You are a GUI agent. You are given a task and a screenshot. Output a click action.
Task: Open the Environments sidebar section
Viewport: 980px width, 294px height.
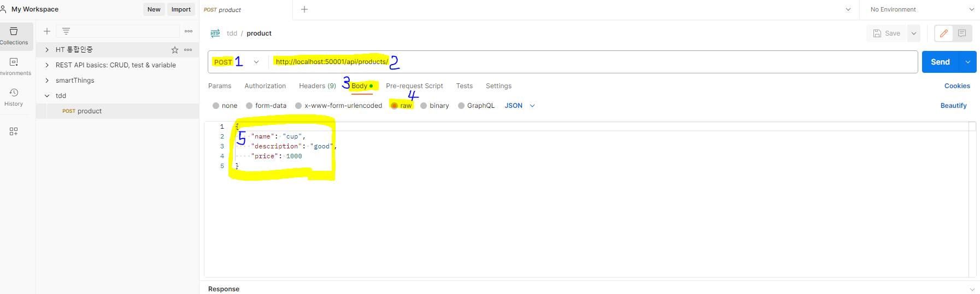point(14,67)
